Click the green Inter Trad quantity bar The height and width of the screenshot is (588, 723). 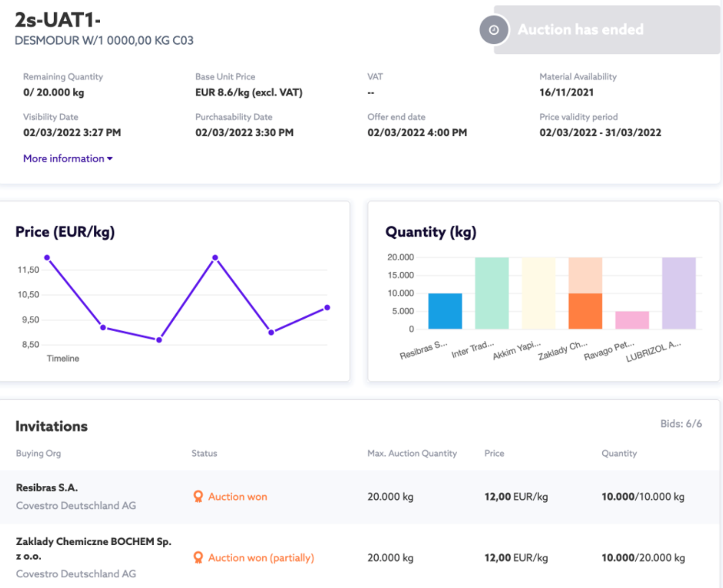(x=492, y=293)
